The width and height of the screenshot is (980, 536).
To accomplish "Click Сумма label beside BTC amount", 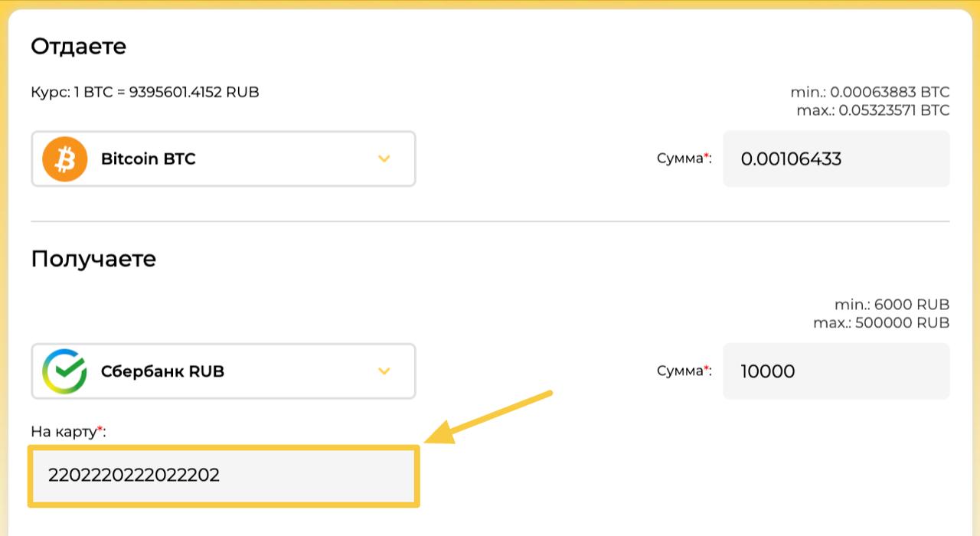I will [683, 159].
